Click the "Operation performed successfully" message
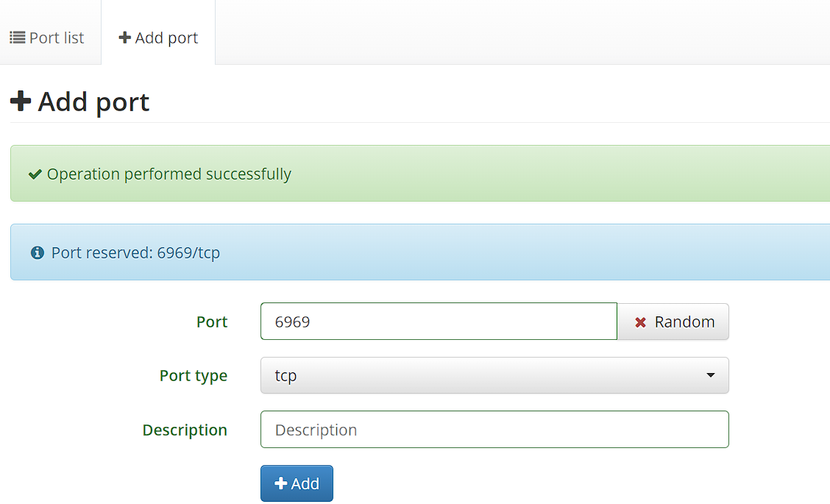 tap(169, 174)
